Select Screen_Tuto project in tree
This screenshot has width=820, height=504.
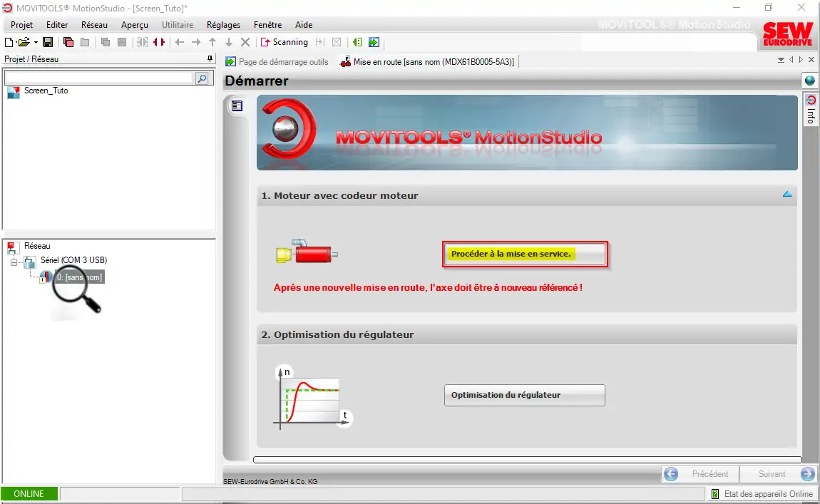[46, 91]
